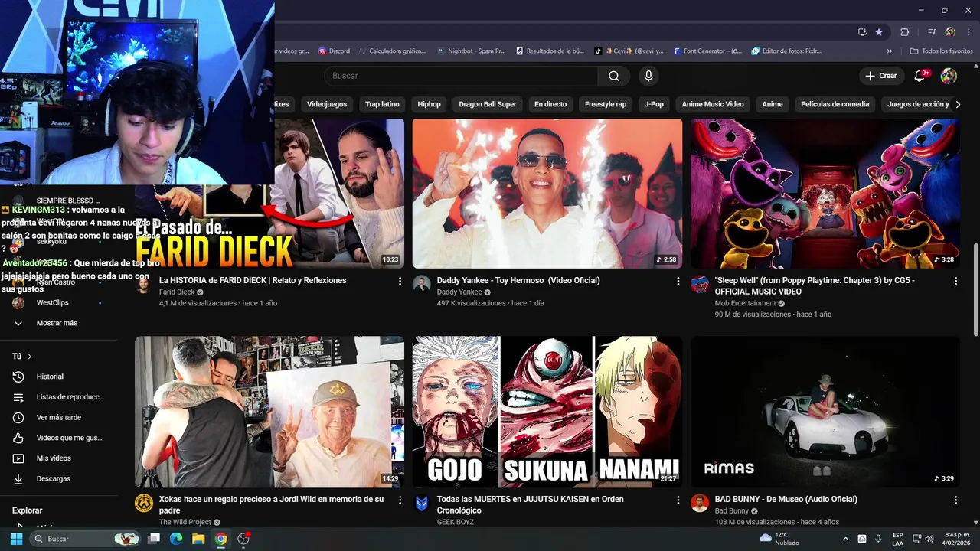Open Editor de fotos Pixlr bookmark
Image resolution: width=980 pixels, height=551 pixels.
787,51
